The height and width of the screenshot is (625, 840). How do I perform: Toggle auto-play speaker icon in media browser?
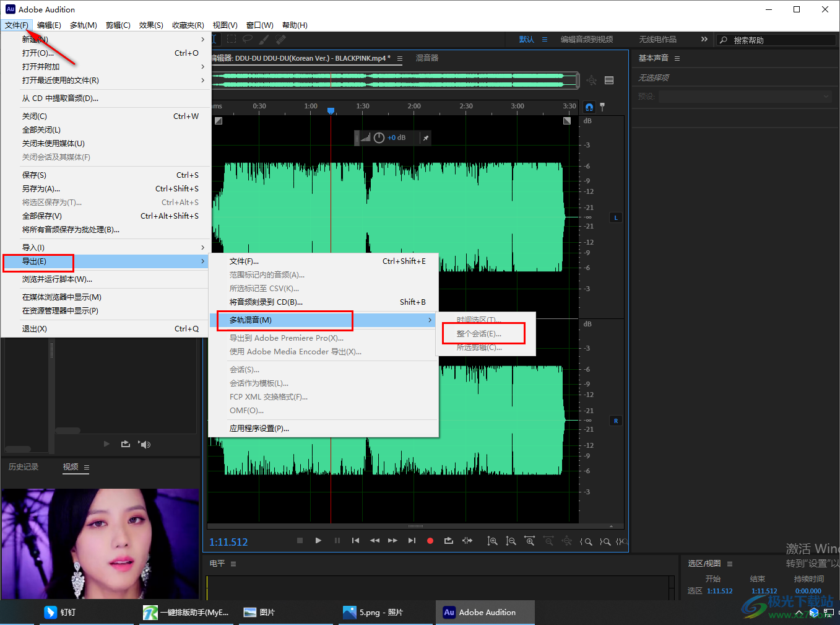coord(144,444)
